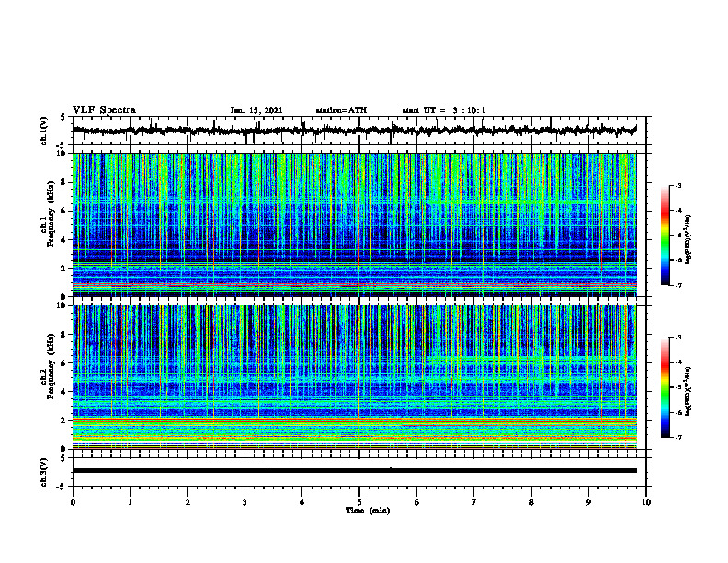Click the ch.1 voltage waveform trace
Image resolution: width=728 pixels, height=563 pixels.
click(x=354, y=131)
